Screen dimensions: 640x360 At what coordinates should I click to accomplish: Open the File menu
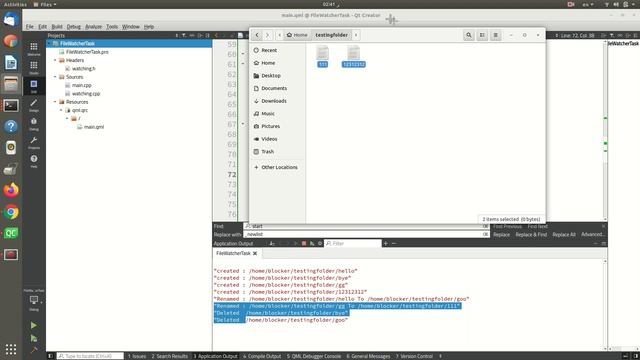click(x=30, y=27)
